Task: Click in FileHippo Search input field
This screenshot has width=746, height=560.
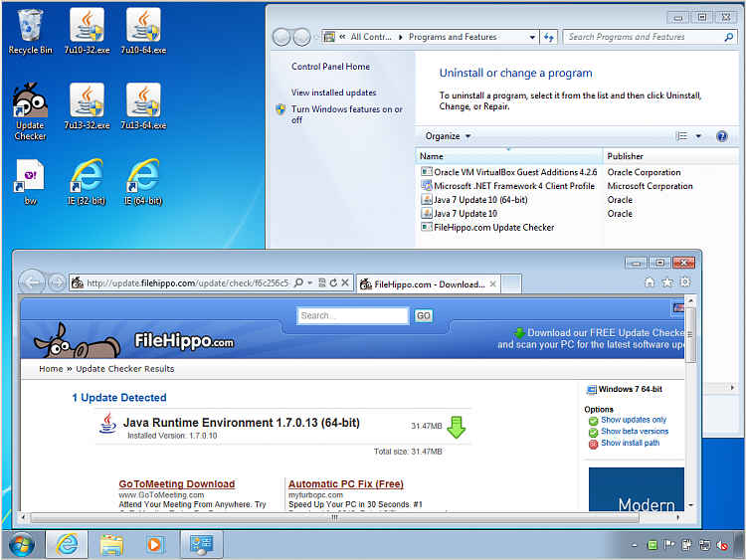Action: tap(352, 315)
